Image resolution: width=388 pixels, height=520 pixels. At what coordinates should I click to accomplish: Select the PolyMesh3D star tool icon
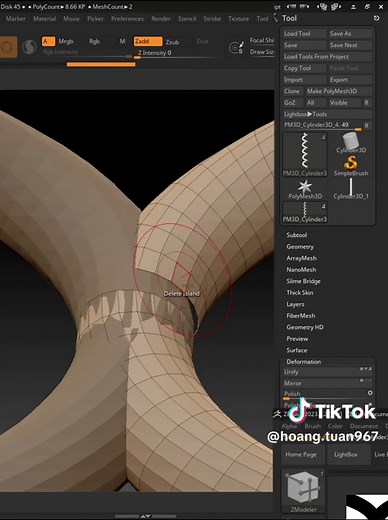[305, 189]
